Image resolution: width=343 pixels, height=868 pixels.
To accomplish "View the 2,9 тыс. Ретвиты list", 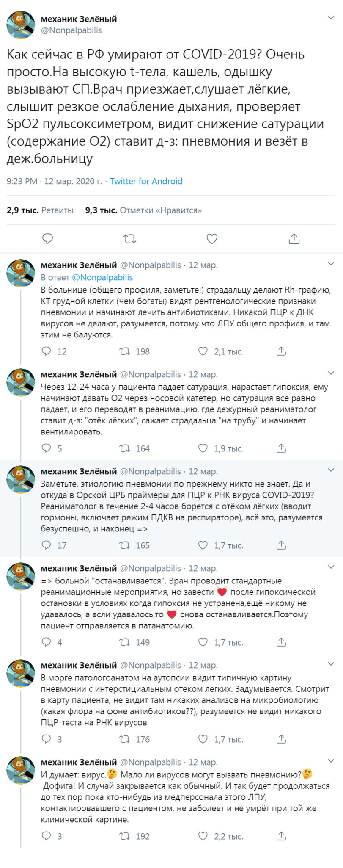I will point(40,210).
